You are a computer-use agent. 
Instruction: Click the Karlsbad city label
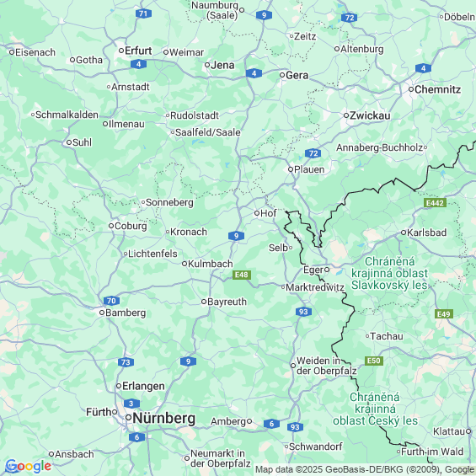(426, 233)
